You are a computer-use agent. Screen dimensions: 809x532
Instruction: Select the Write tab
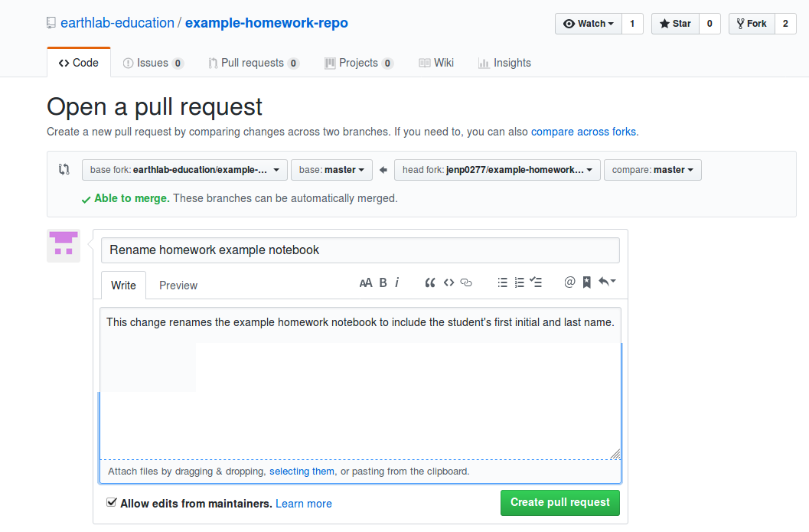[123, 286]
